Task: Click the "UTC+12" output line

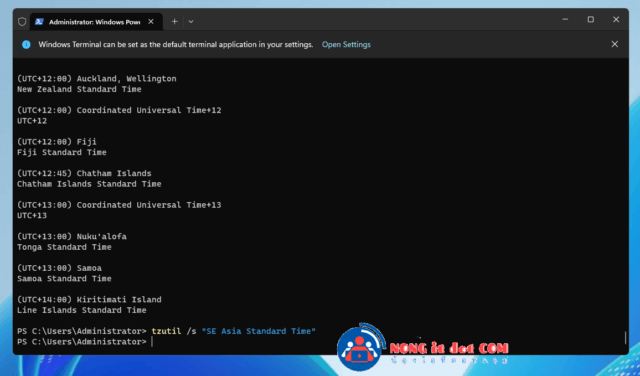Action: 32,121
